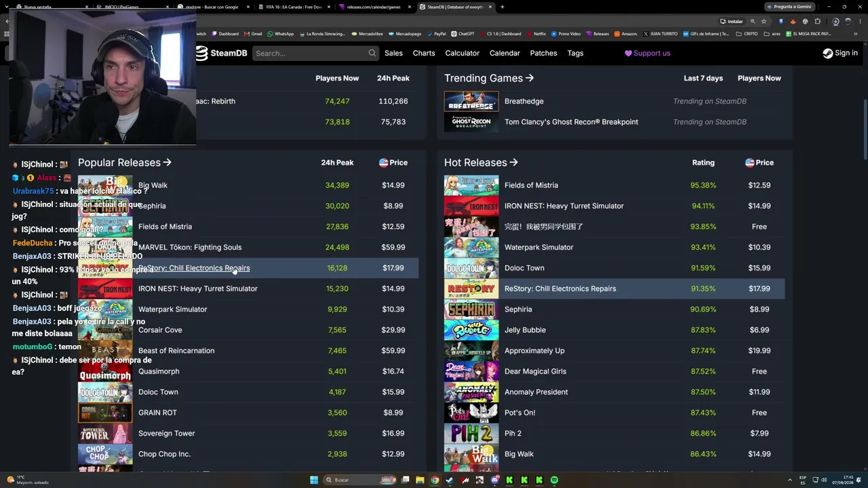This screenshot has width=868, height=488.
Task: Open the aires bookmarks folder
Action: pos(773,34)
